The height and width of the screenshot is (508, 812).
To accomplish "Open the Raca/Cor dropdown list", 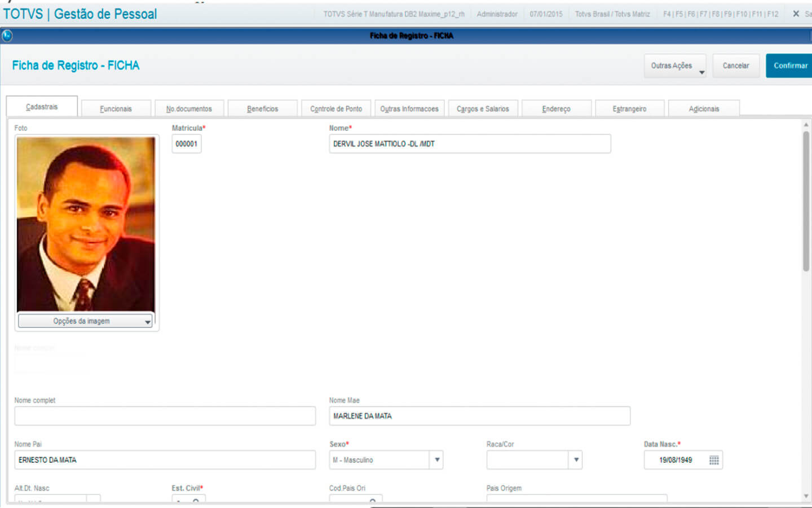I will pyautogui.click(x=576, y=460).
